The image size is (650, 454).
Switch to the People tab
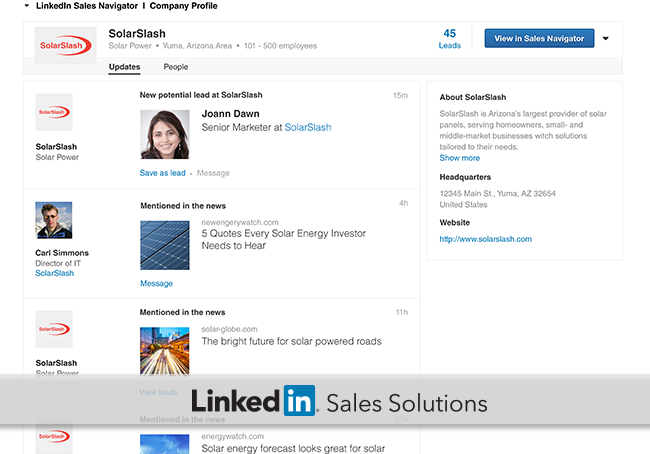(176, 67)
